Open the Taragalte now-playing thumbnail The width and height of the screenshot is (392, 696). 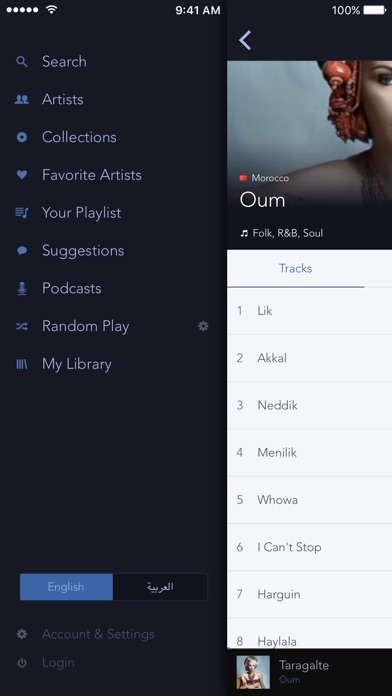pos(253,672)
